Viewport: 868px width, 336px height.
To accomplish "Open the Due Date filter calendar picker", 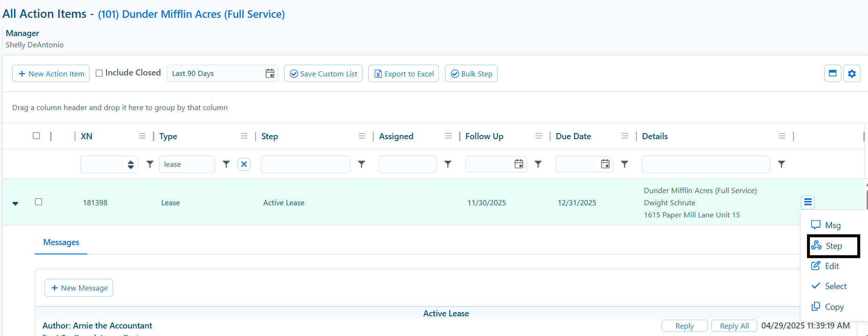I will pos(605,164).
